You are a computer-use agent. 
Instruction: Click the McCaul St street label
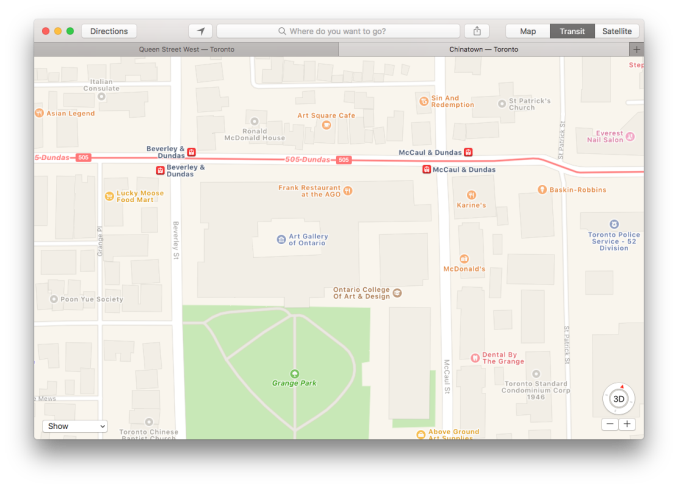tap(447, 376)
